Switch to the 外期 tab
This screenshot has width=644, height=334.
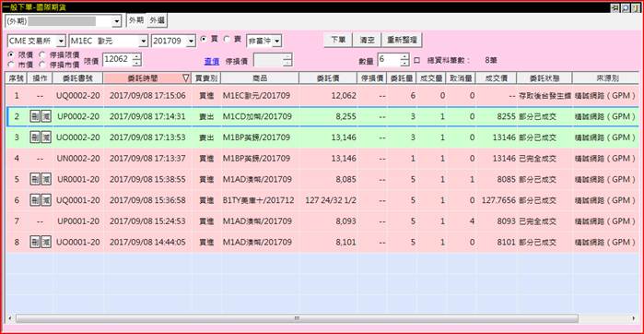pyautogui.click(x=136, y=20)
